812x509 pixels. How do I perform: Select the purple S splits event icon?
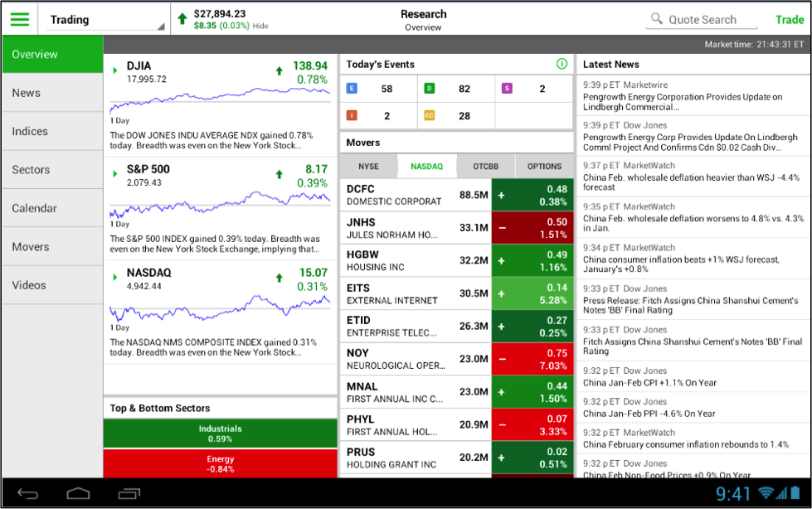507,89
